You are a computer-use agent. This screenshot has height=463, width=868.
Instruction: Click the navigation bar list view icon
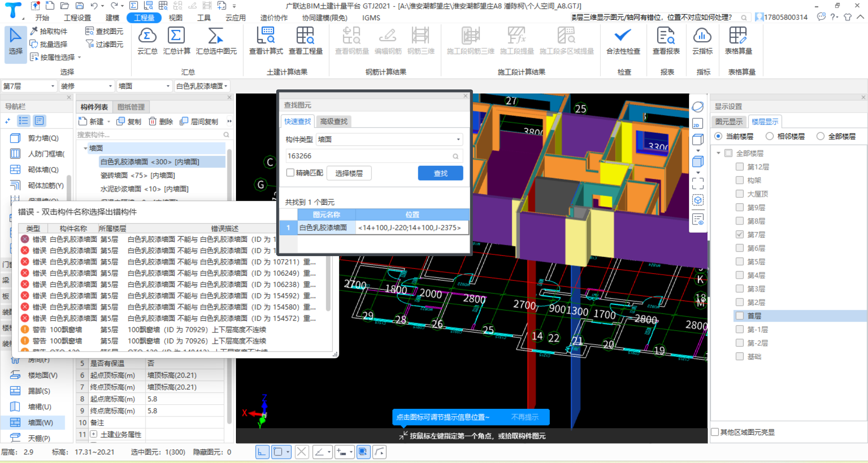click(24, 121)
